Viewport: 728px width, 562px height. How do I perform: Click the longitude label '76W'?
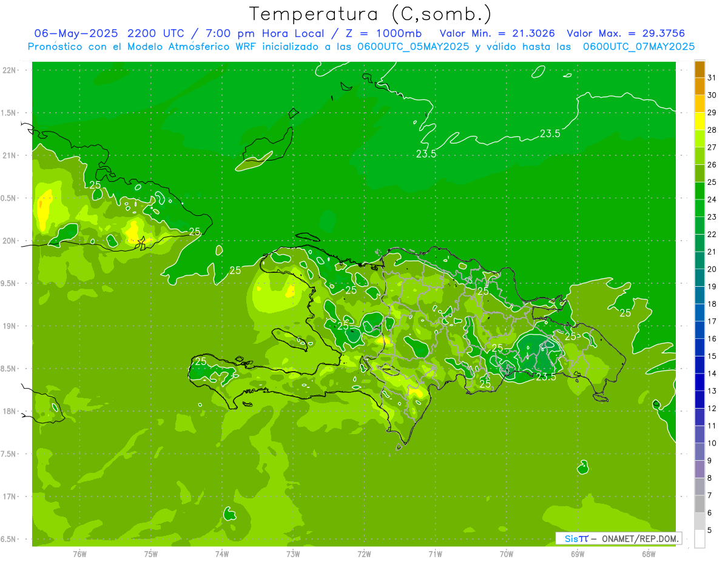tap(79, 554)
